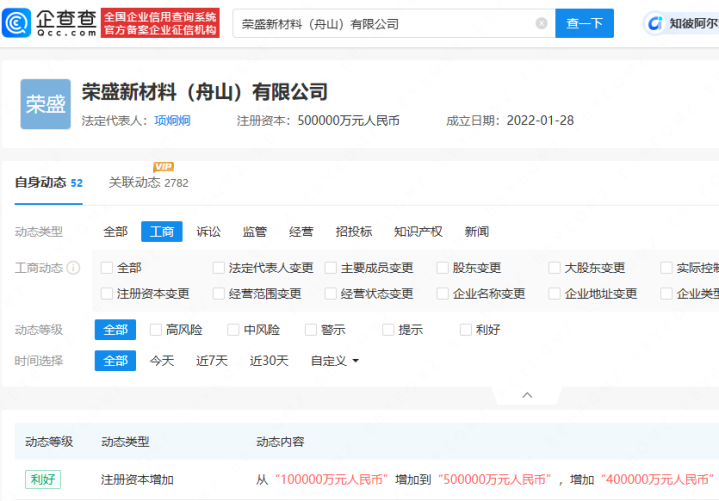Viewport: 719px width, 501px height.
Task: Check the 企业地址变更 checkbox
Action: coord(554,293)
